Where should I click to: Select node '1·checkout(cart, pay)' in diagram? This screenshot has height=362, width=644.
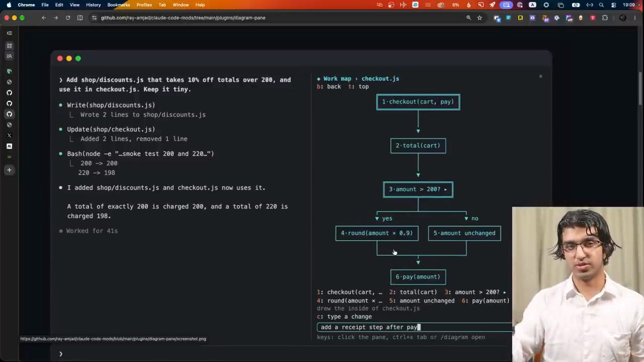(x=418, y=102)
